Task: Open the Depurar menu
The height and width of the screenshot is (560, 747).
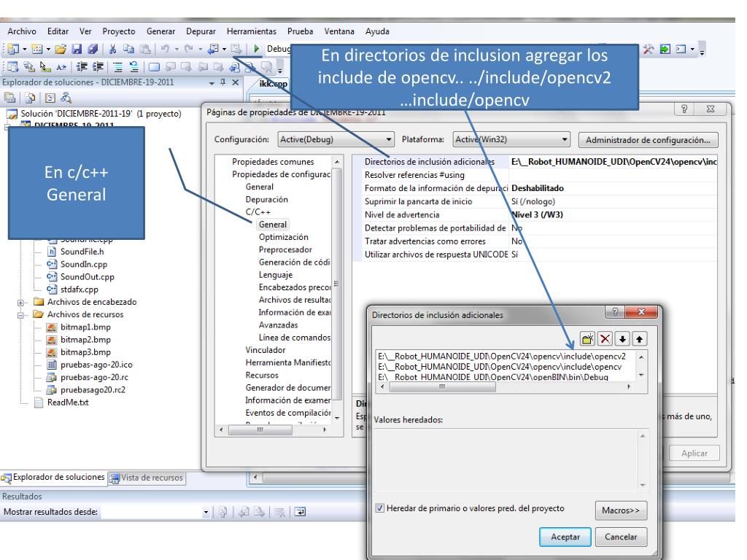Action: (x=201, y=31)
